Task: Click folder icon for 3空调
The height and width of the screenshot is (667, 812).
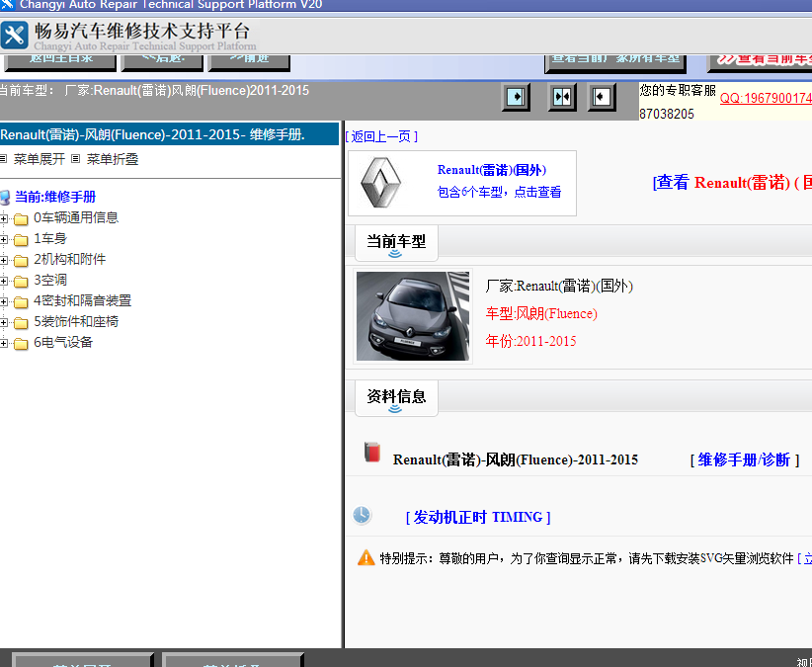Action: [x=21, y=282]
